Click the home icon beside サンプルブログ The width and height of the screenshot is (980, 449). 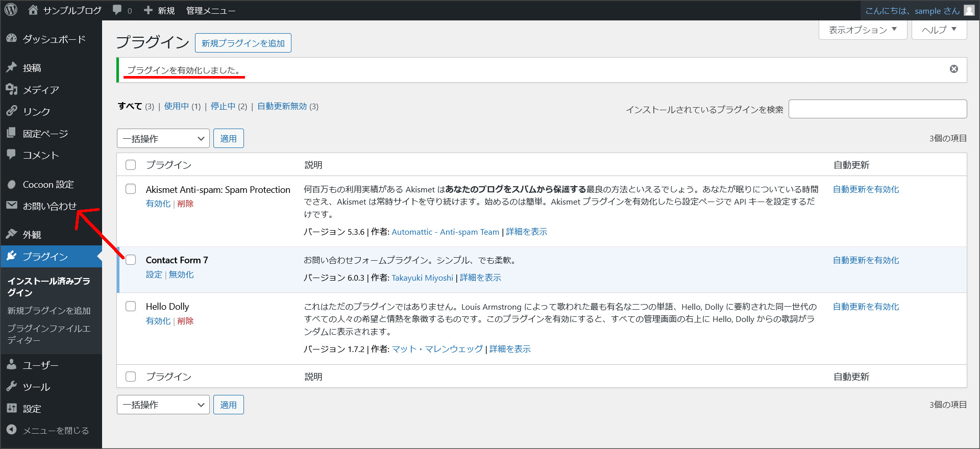(33, 10)
